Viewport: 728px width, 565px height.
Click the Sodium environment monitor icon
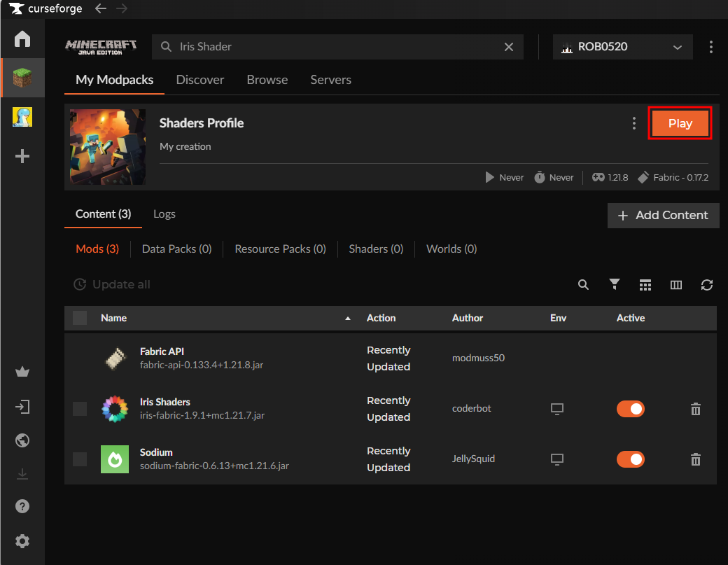tap(557, 459)
